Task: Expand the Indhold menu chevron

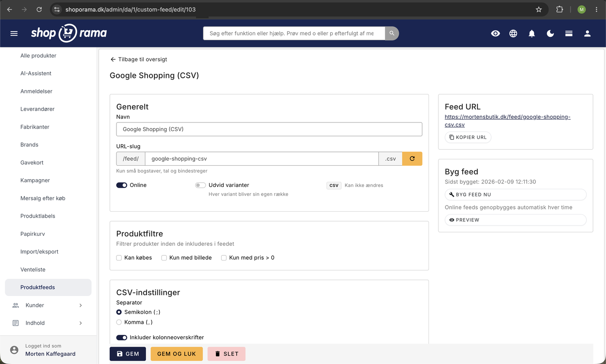Action: click(81, 323)
